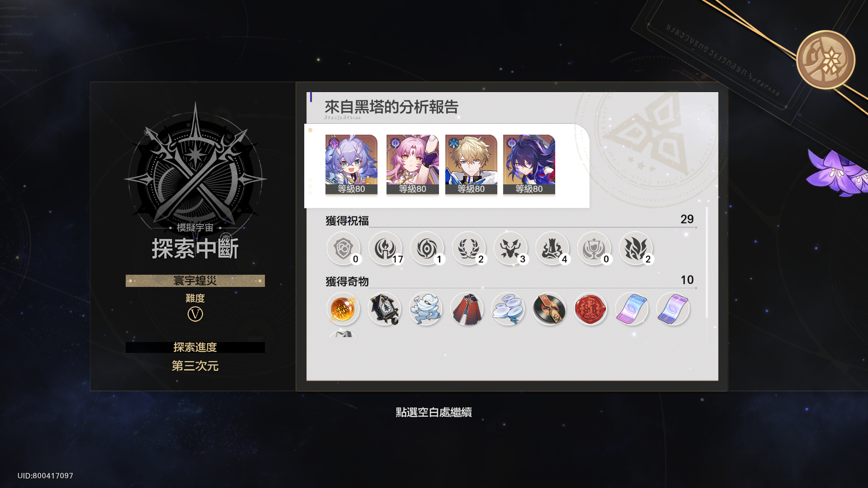
Task: Select the blessing path icon with count 4
Action: coord(552,249)
